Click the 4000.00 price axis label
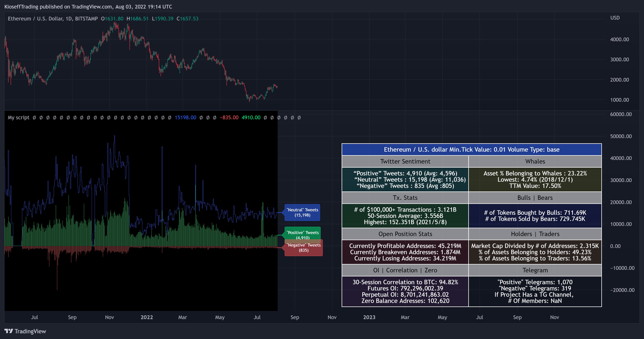The width and height of the screenshot is (644, 339). click(x=619, y=39)
